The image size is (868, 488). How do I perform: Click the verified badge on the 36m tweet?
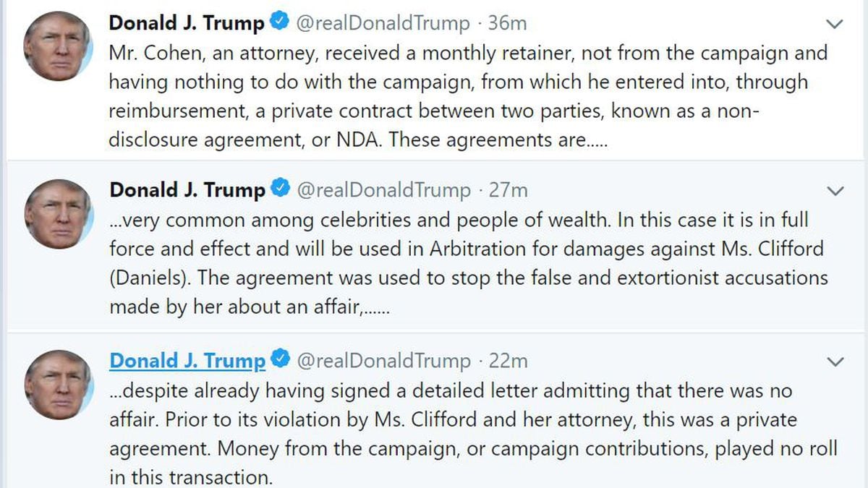coord(279,23)
